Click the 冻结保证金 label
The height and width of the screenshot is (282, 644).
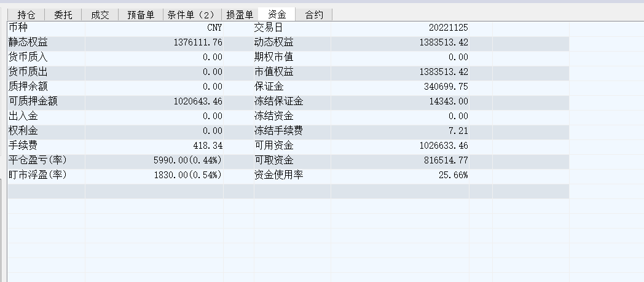pyautogui.click(x=278, y=101)
